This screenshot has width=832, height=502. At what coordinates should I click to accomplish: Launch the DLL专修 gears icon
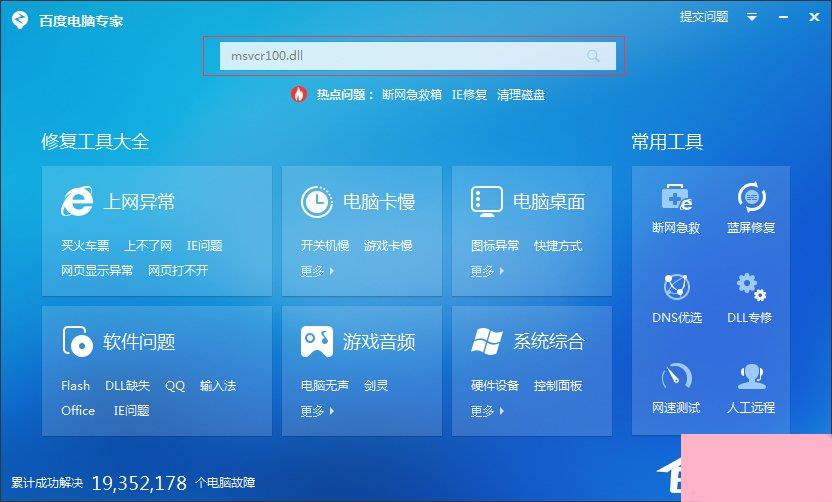coord(751,287)
